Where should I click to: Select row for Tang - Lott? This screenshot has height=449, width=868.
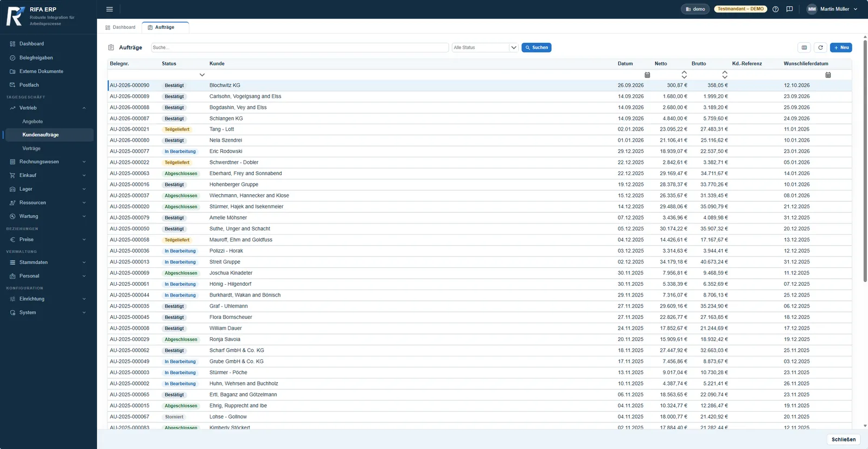[x=480, y=130]
